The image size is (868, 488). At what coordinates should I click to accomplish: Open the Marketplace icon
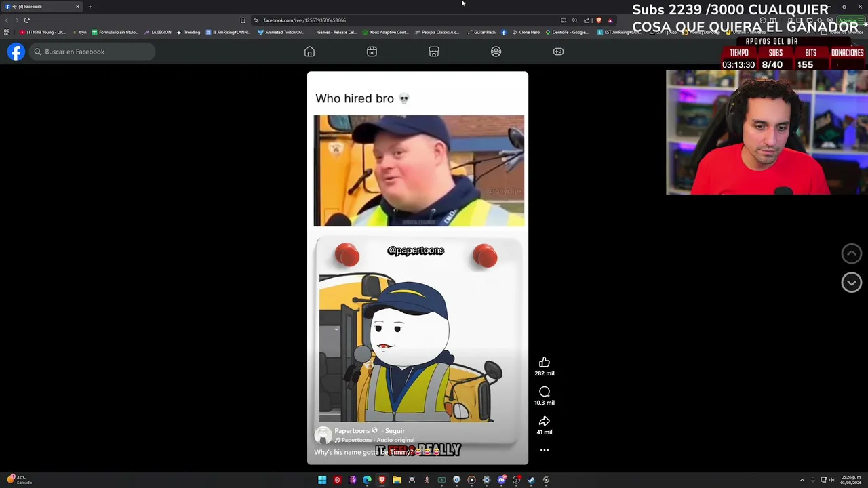[x=434, y=52]
